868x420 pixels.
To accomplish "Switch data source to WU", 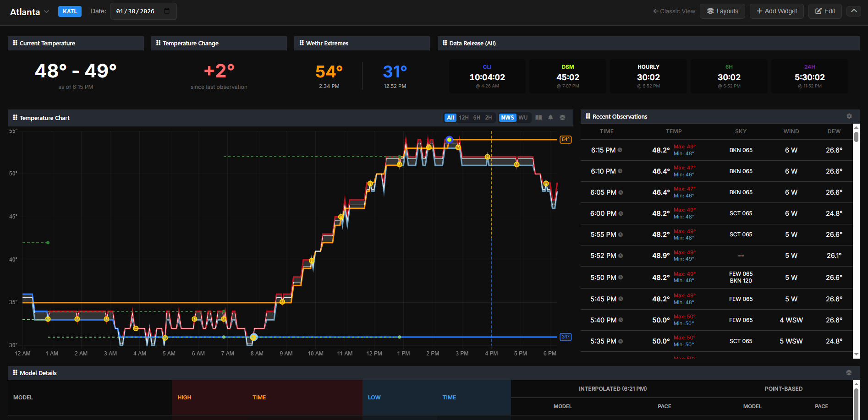I will [x=523, y=118].
